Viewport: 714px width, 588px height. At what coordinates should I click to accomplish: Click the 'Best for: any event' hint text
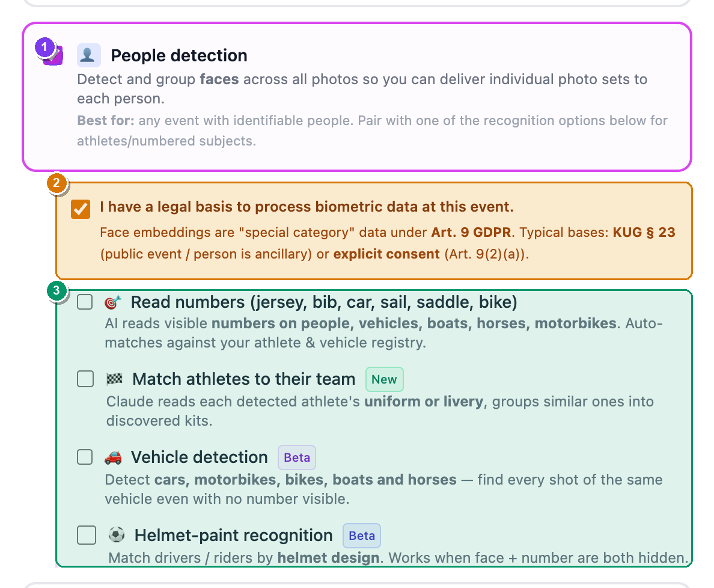372,130
